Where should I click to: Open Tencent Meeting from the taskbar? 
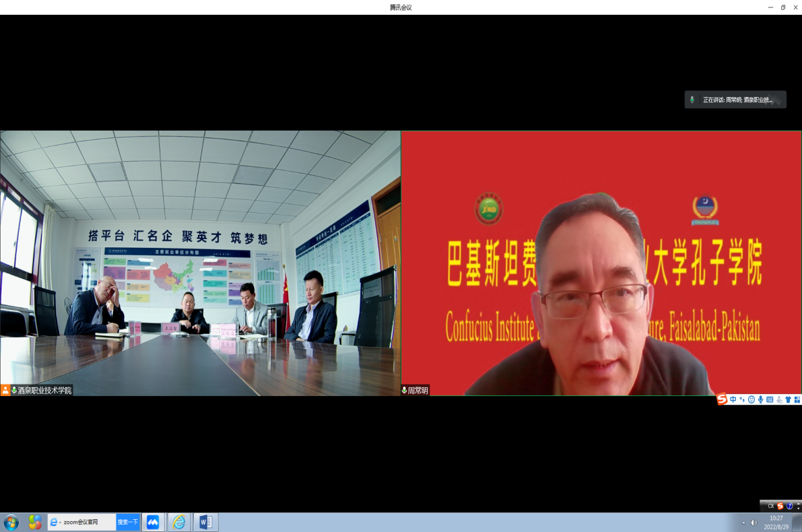pos(153,522)
